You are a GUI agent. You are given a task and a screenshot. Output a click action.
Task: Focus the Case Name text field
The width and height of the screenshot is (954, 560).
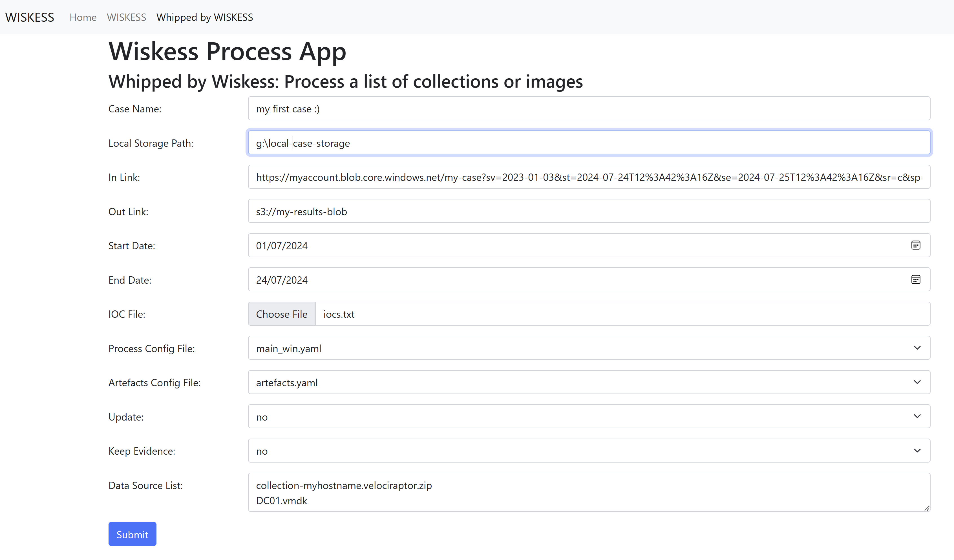pyautogui.click(x=589, y=109)
